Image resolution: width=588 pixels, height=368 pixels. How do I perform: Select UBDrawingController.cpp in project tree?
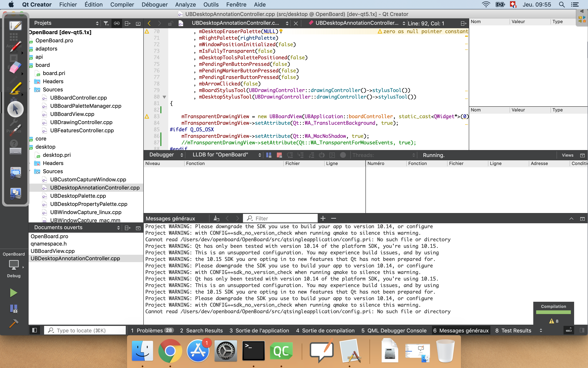click(81, 122)
